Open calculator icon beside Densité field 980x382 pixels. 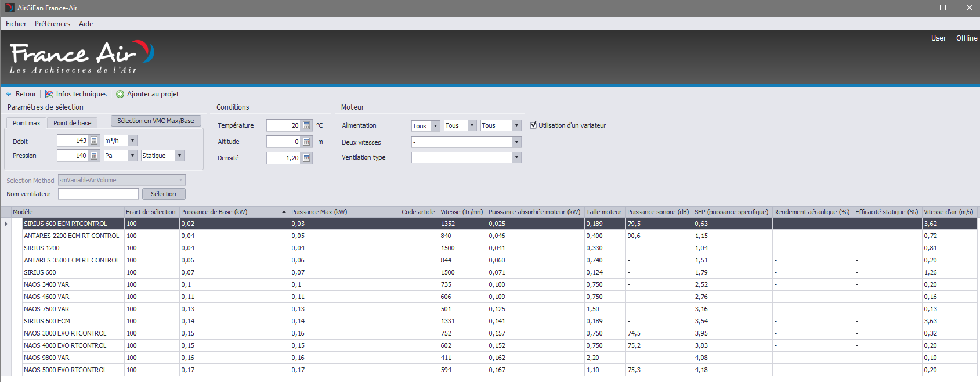[306, 158]
